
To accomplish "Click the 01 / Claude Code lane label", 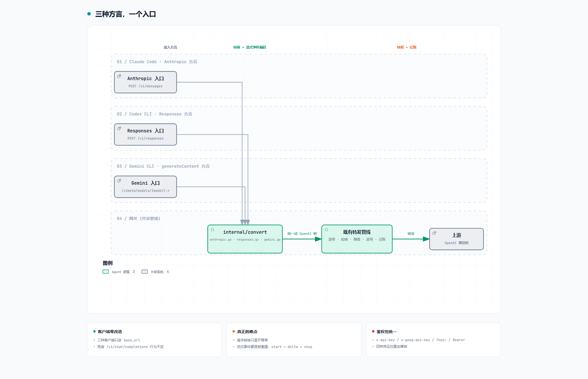I will tap(157, 62).
